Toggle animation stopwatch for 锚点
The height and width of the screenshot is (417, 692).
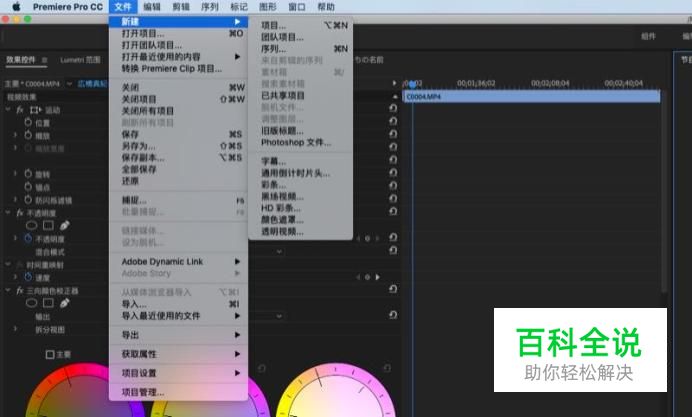coord(28,187)
